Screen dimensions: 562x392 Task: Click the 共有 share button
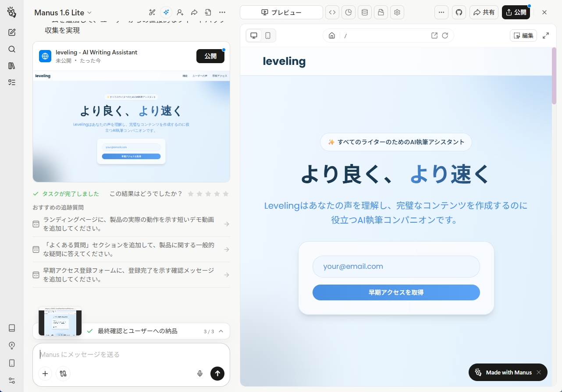[x=484, y=12]
